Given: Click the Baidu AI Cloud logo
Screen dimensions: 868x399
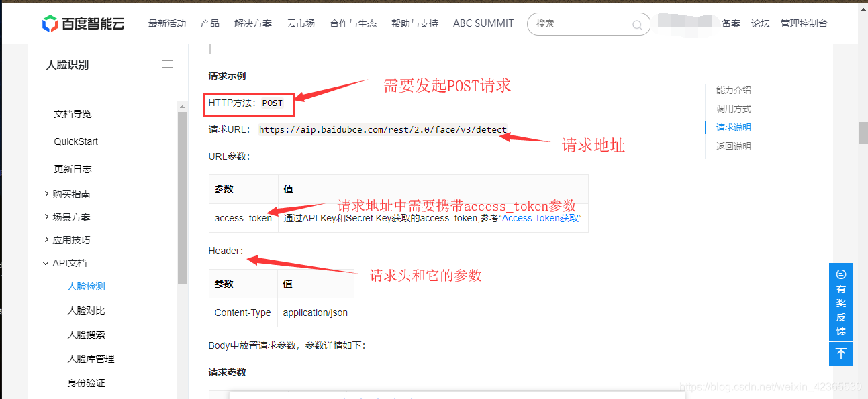Looking at the screenshot, I should [x=83, y=23].
